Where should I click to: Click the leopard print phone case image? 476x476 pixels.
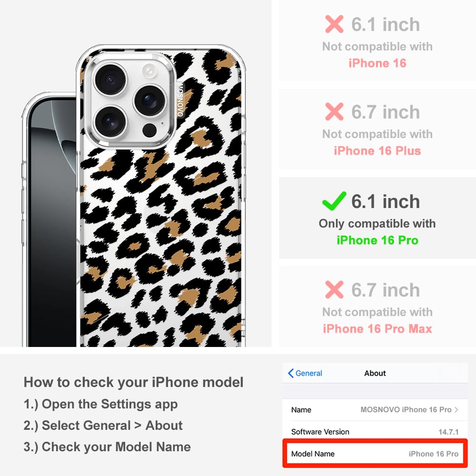[x=161, y=196]
